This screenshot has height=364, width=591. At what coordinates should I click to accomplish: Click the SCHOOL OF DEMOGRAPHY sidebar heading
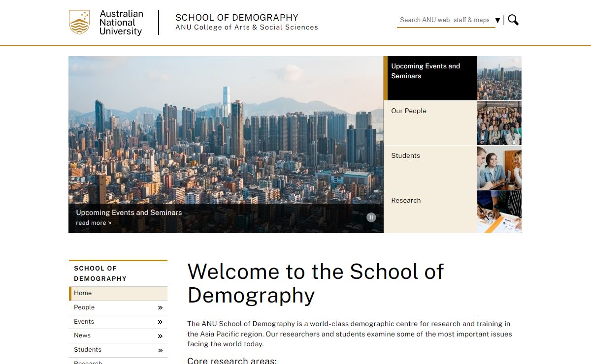coord(100,273)
